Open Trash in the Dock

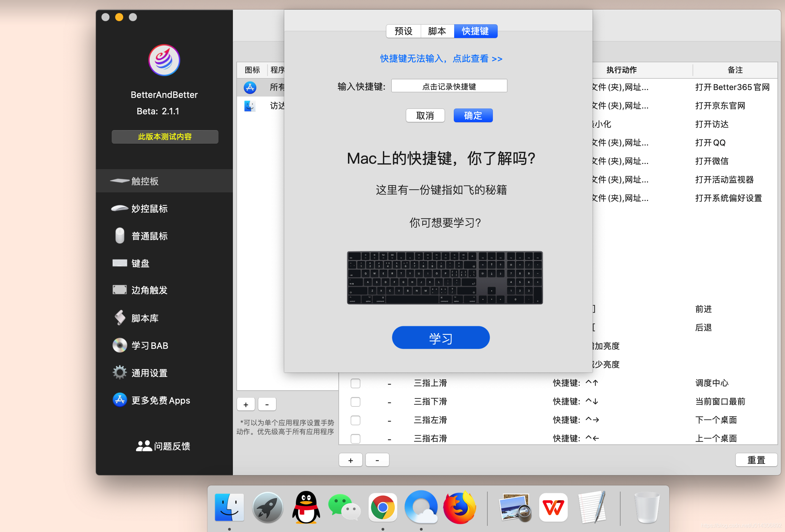[x=647, y=507]
